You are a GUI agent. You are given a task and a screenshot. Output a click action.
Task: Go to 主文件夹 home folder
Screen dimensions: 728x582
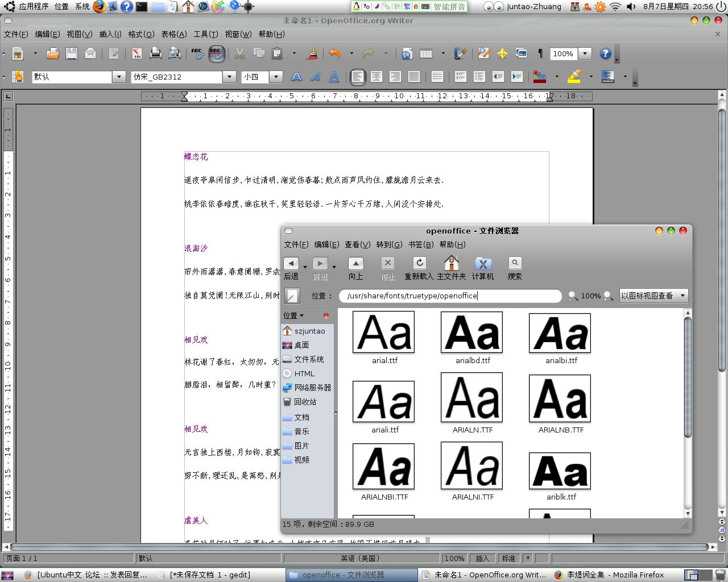[452, 269]
